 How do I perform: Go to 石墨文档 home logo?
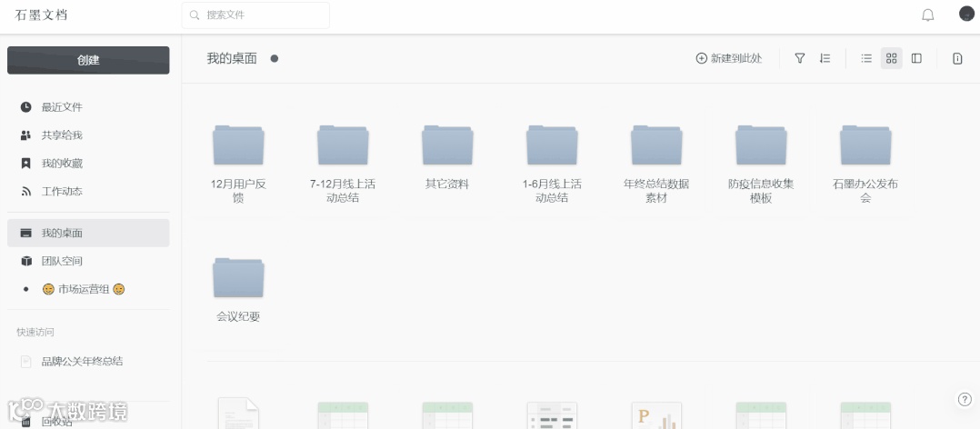pyautogui.click(x=41, y=15)
